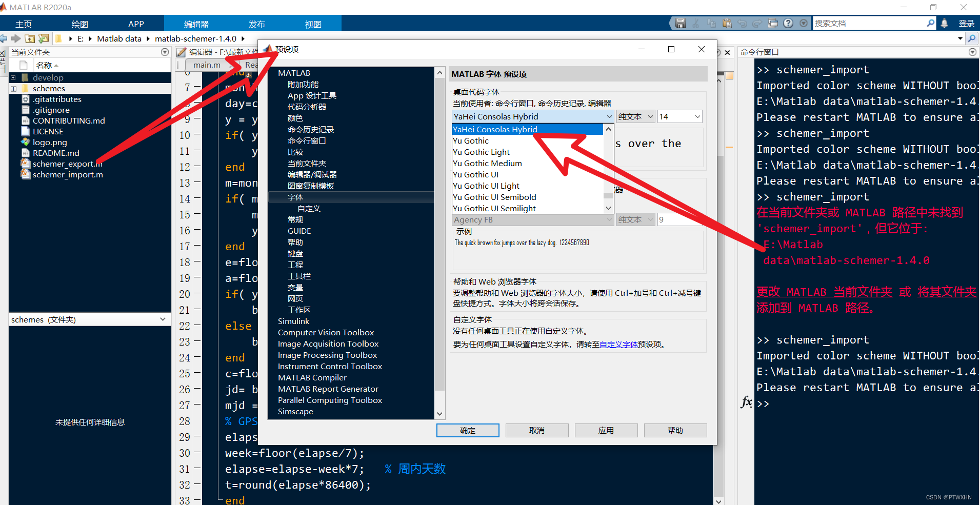
Task: Select 键盘 in the preferences tree
Action: [x=295, y=253]
